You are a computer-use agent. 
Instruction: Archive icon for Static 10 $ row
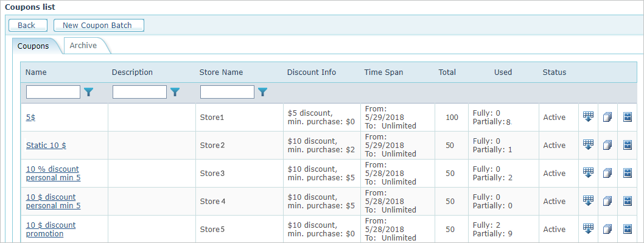coord(627,145)
